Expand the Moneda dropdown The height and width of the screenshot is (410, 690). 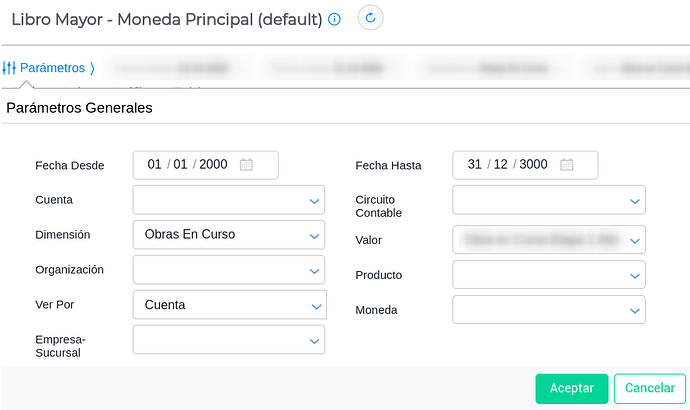pos(549,310)
